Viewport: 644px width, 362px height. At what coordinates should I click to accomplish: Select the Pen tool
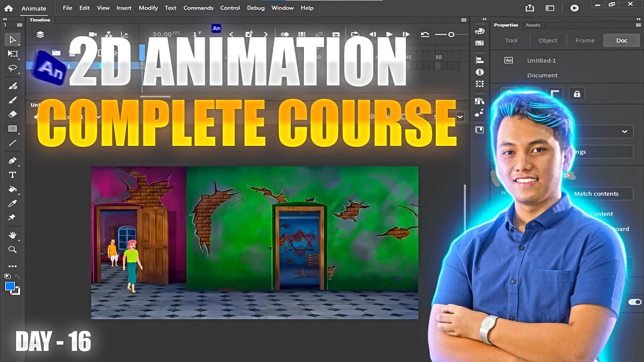(x=13, y=161)
